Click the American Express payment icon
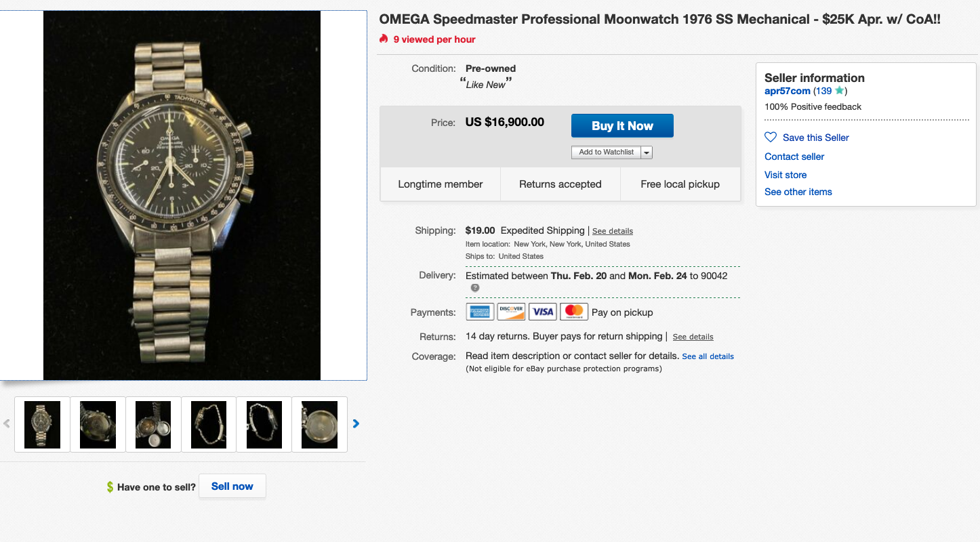Screen dimensions: 980x542 point(480,312)
